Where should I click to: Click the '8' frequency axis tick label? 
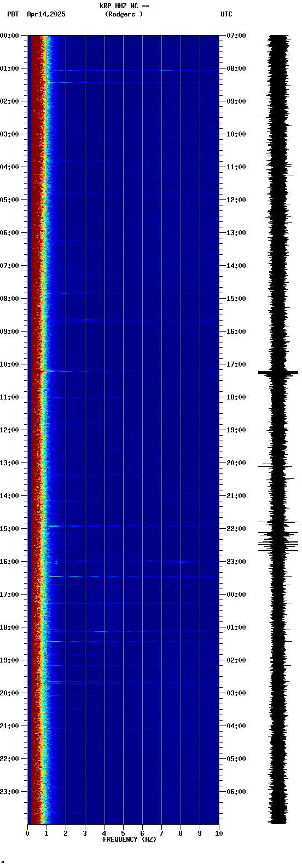coord(181,833)
